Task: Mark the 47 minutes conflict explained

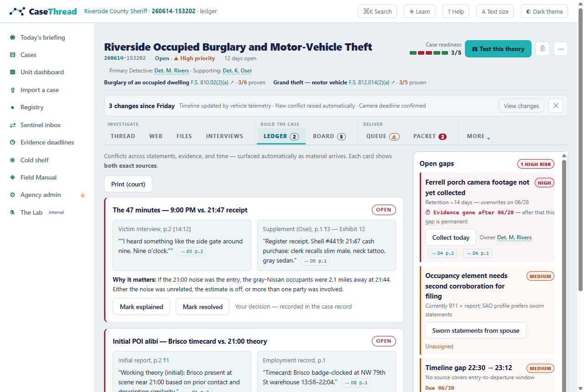Action: (x=141, y=307)
